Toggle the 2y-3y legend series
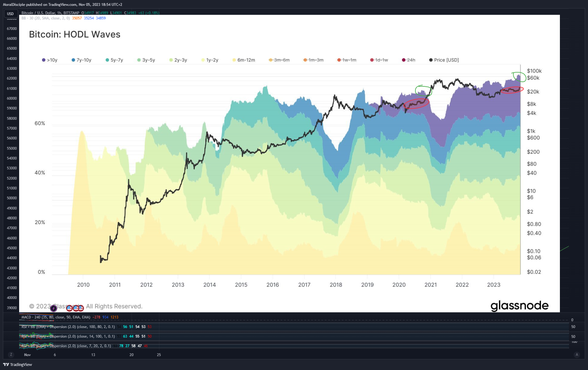 pos(178,60)
